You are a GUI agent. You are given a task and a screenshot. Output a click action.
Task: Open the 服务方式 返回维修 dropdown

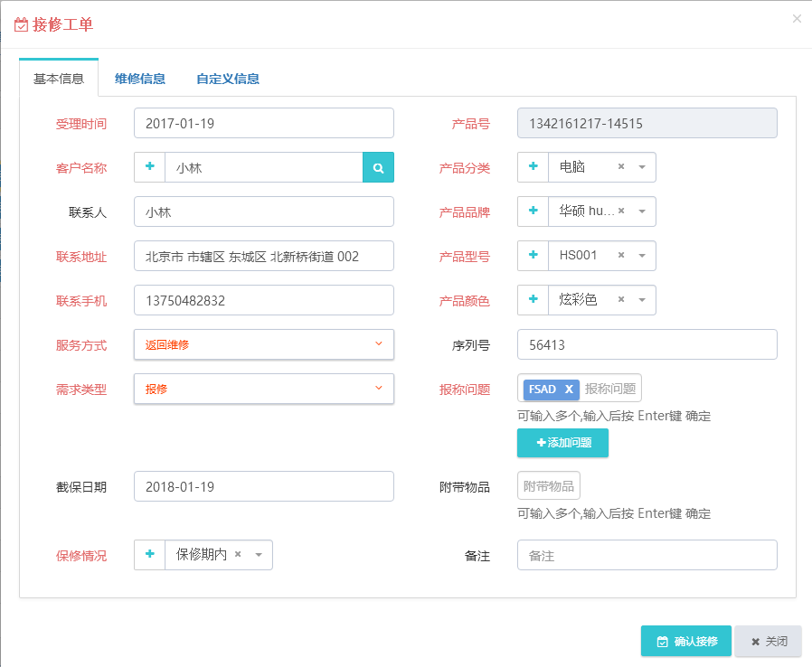click(x=264, y=344)
